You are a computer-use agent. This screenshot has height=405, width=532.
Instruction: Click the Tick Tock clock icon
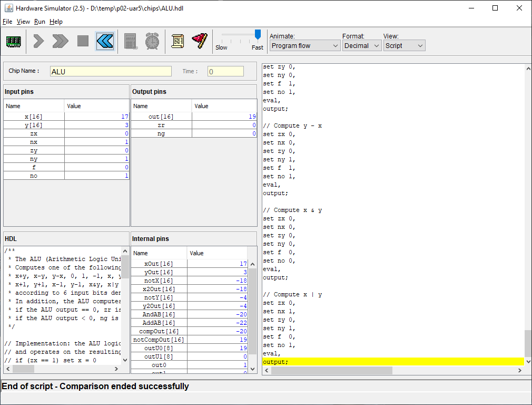[x=152, y=41]
